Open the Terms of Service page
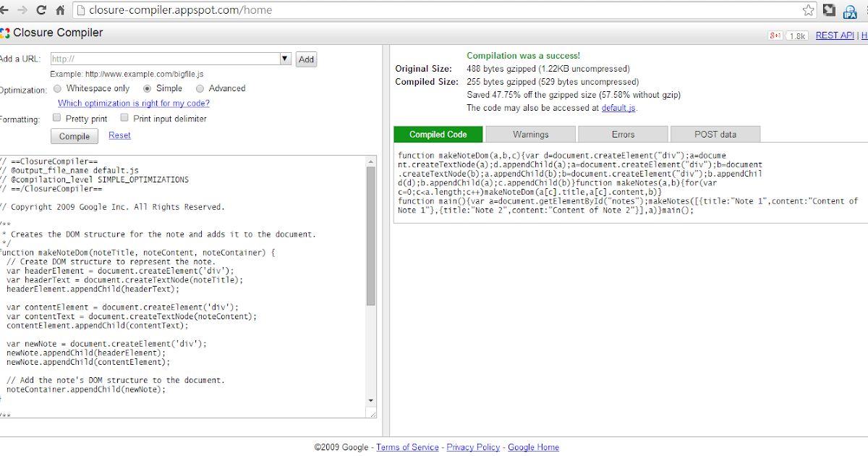This screenshot has height=456, width=868. 407,447
